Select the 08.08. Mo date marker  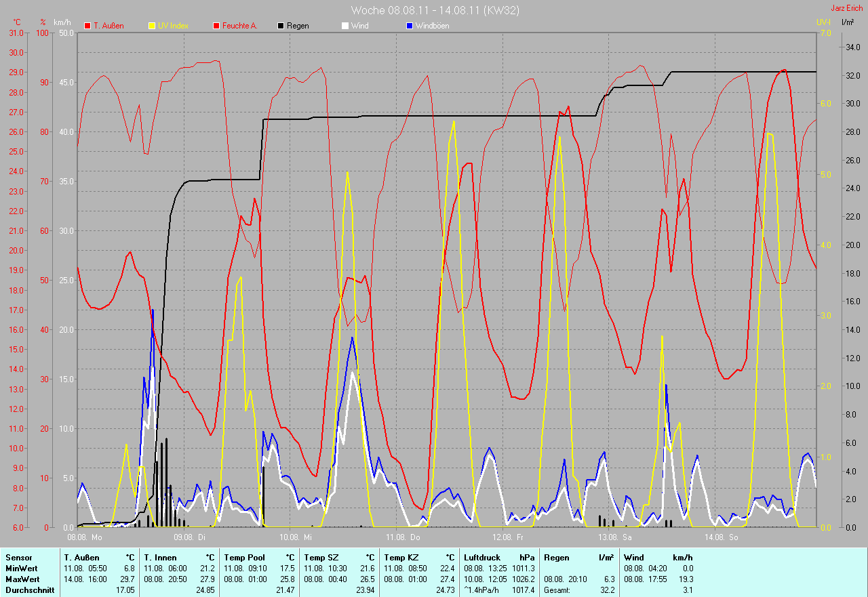85,537
